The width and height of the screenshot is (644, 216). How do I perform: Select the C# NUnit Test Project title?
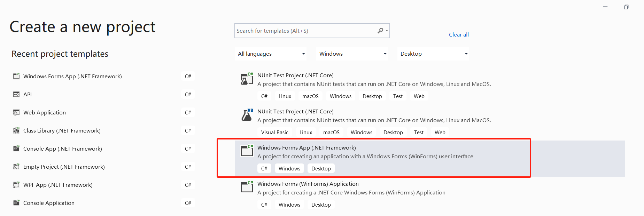click(295, 75)
